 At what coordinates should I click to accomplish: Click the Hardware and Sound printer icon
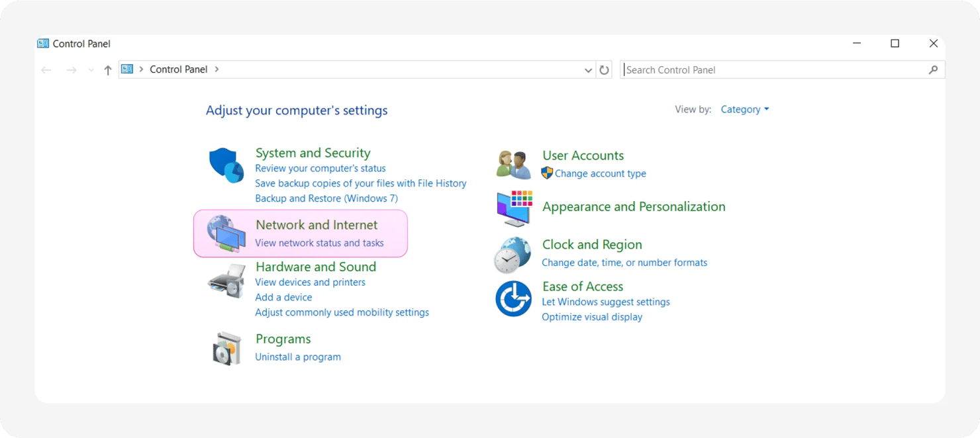click(226, 281)
